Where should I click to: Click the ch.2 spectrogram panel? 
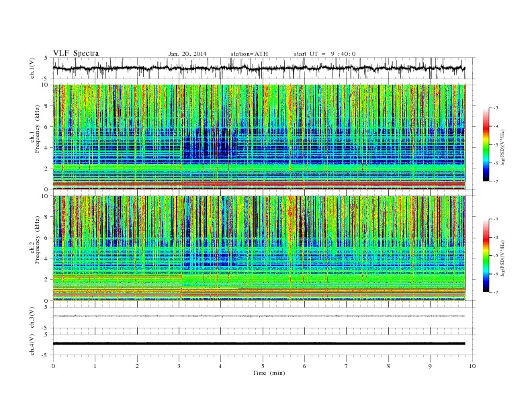pyautogui.click(x=259, y=248)
